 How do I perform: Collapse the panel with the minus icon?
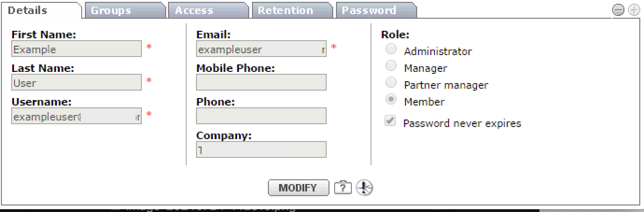pos(617,11)
